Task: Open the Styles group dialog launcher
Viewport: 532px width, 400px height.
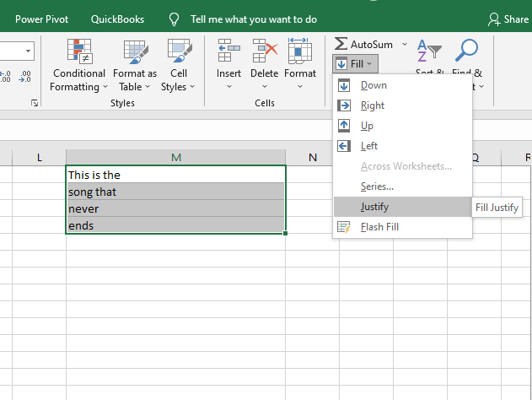Action: pyautogui.click(x=35, y=103)
